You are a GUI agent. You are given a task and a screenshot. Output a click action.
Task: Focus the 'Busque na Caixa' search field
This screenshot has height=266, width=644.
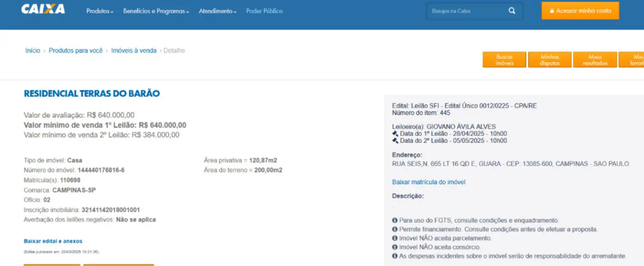click(467, 11)
